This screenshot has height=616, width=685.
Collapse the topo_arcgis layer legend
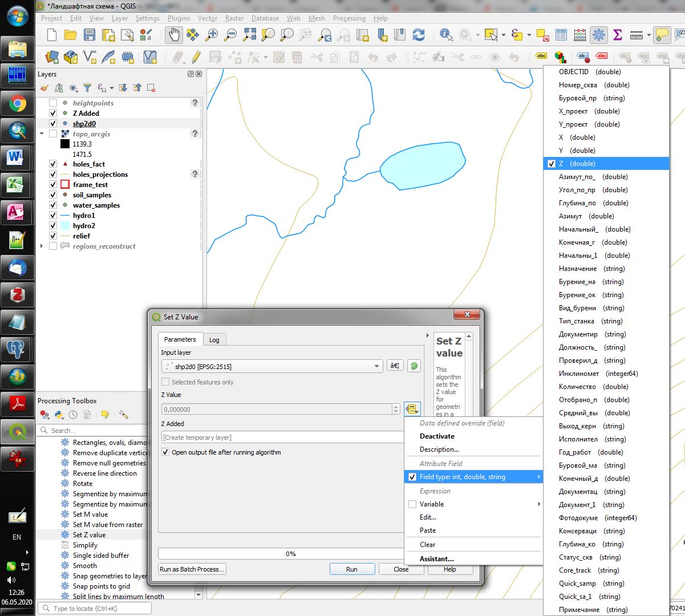point(42,134)
